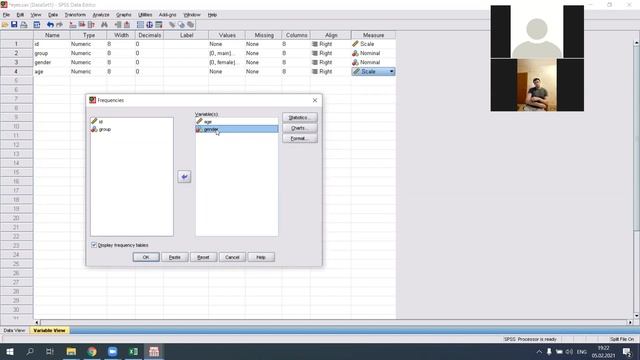Click the Go to Variable toolbar icon
This screenshot has height=360, width=640.
pyautogui.click(x=82, y=25)
